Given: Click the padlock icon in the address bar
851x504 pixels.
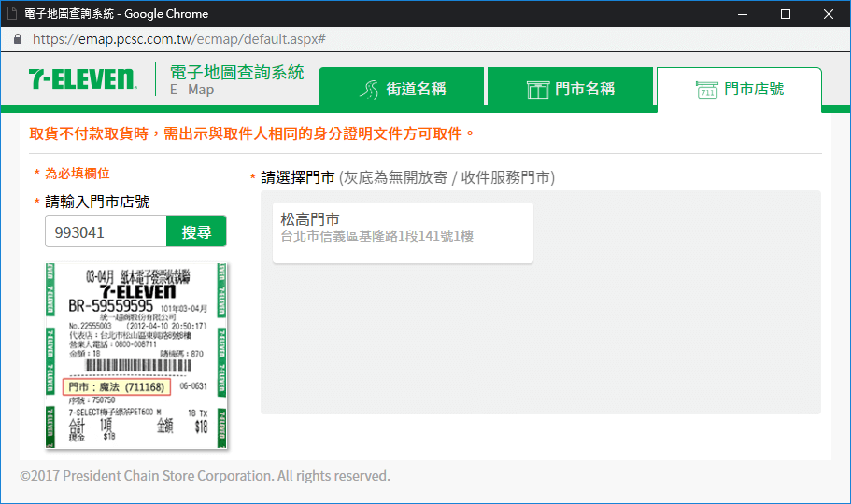Looking at the screenshot, I should coord(18,40).
